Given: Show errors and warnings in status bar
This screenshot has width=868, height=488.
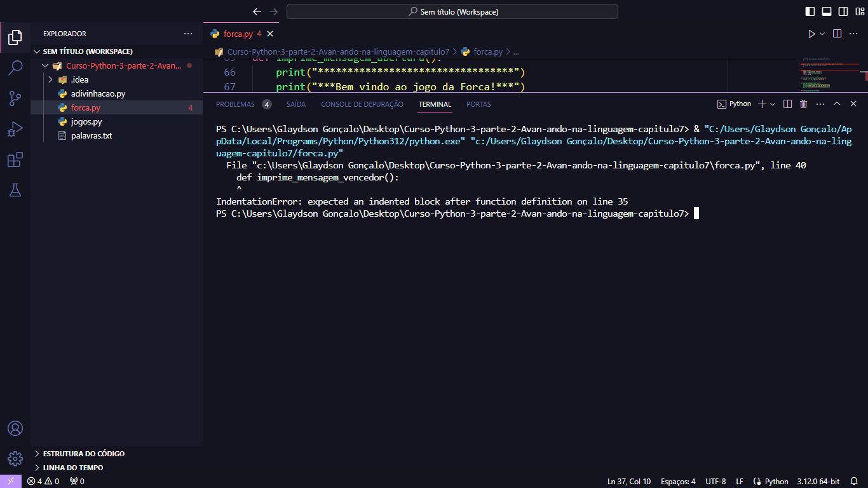Looking at the screenshot, I should 43,481.
